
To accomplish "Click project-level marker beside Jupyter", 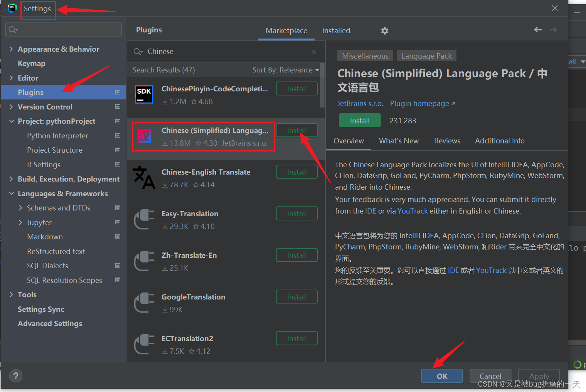I will 118,222.
